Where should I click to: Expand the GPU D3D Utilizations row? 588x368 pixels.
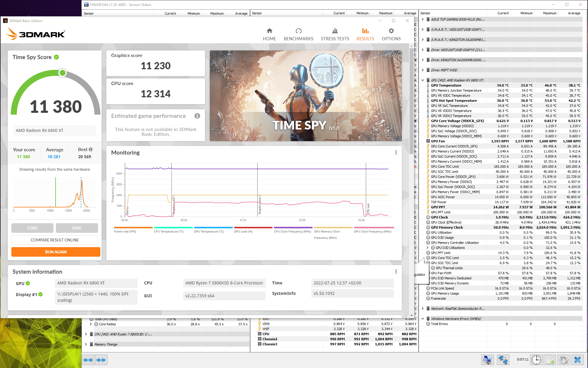click(x=427, y=248)
